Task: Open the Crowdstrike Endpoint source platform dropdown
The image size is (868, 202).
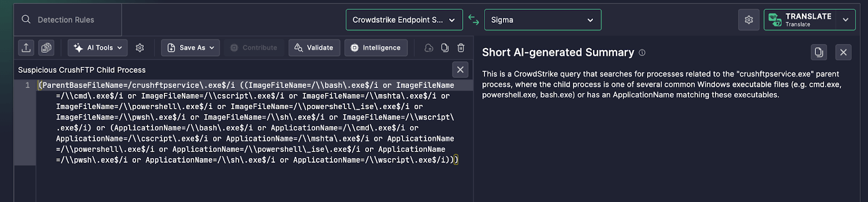Action: (x=404, y=20)
